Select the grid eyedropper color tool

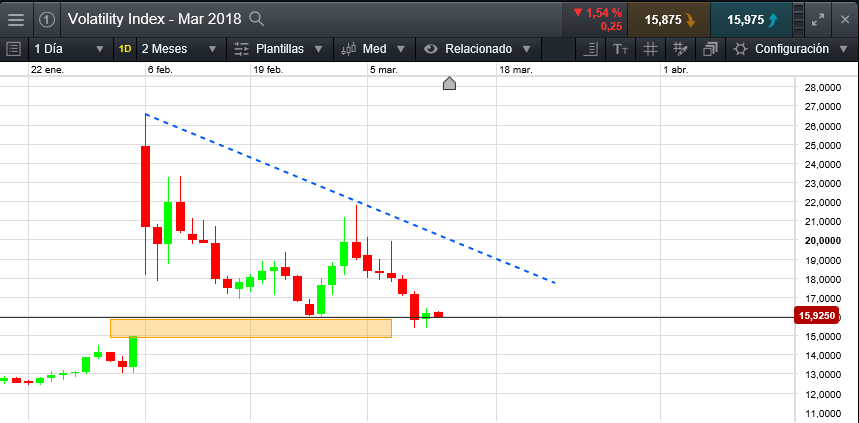click(x=680, y=49)
